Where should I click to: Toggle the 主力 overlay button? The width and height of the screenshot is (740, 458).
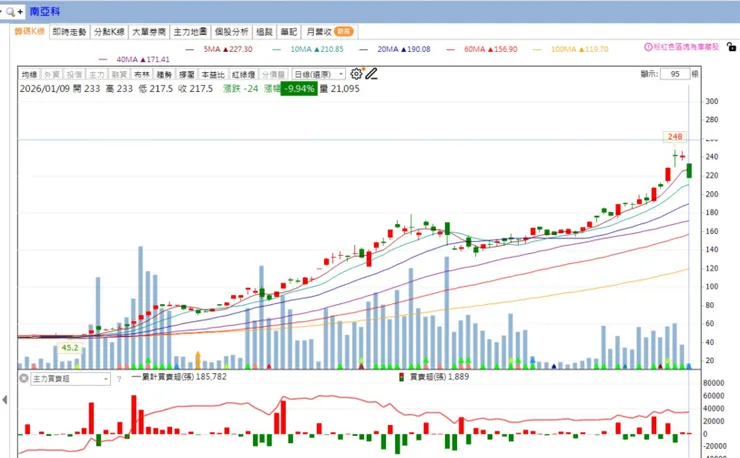point(97,75)
